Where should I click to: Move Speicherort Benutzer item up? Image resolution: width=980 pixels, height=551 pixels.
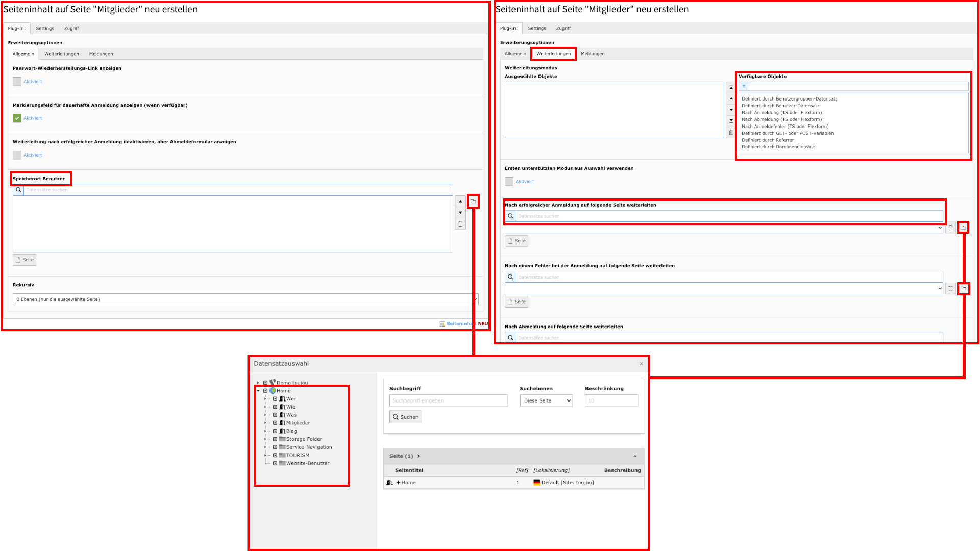[460, 202]
